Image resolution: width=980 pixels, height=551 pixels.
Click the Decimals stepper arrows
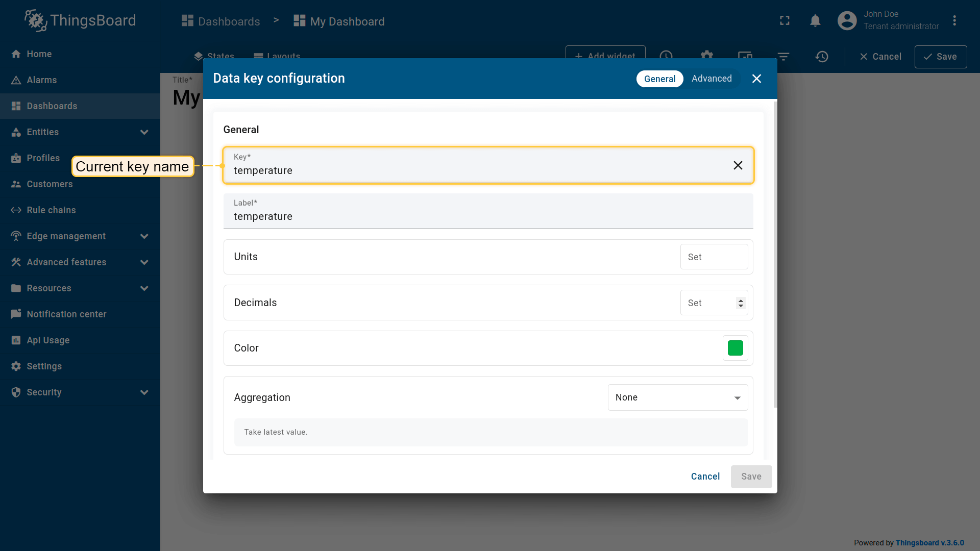click(x=741, y=303)
